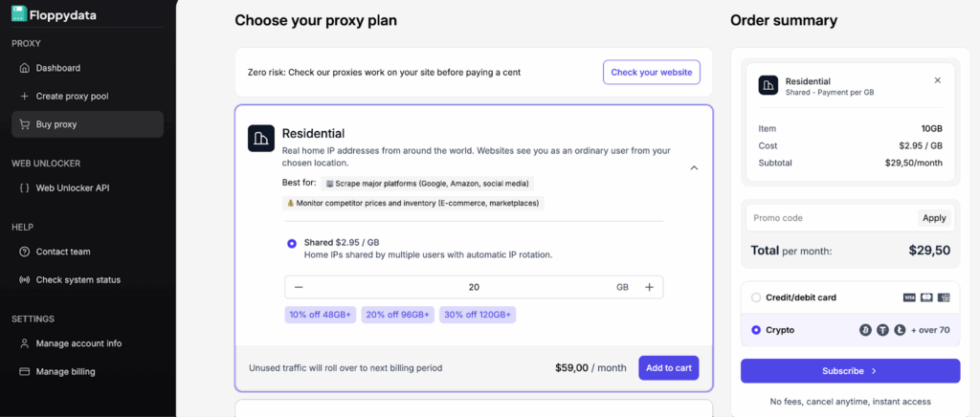980x417 pixels.
Task: Click Check system status signal icon
Action: click(25, 279)
